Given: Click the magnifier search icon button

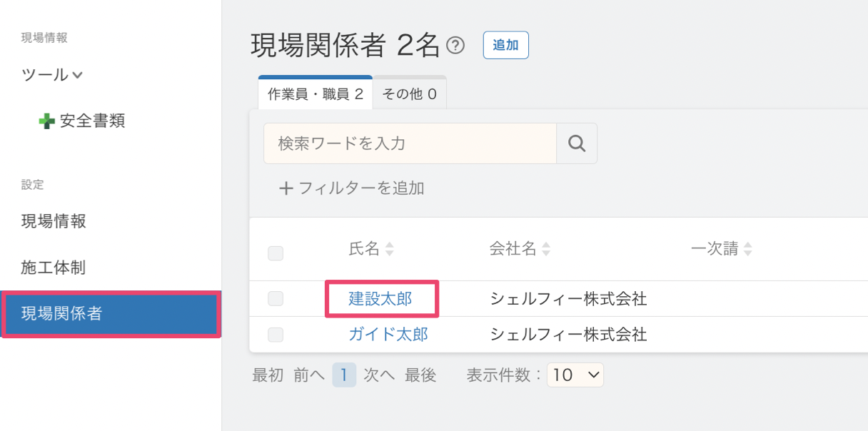Looking at the screenshot, I should pyautogui.click(x=577, y=143).
